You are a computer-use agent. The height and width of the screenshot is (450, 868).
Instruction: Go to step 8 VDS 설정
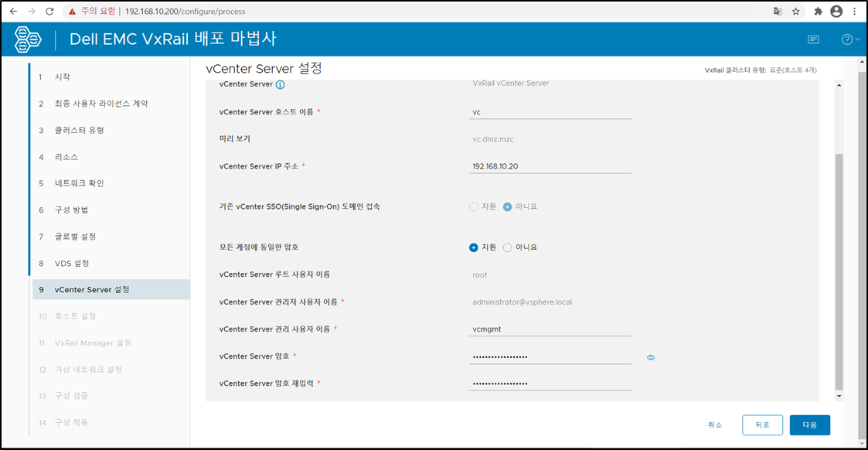tap(111, 263)
